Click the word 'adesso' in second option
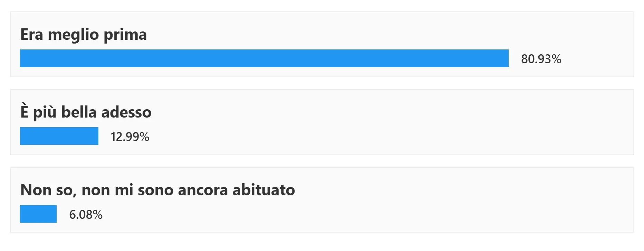The height and width of the screenshot is (251, 644). pyautogui.click(x=126, y=113)
